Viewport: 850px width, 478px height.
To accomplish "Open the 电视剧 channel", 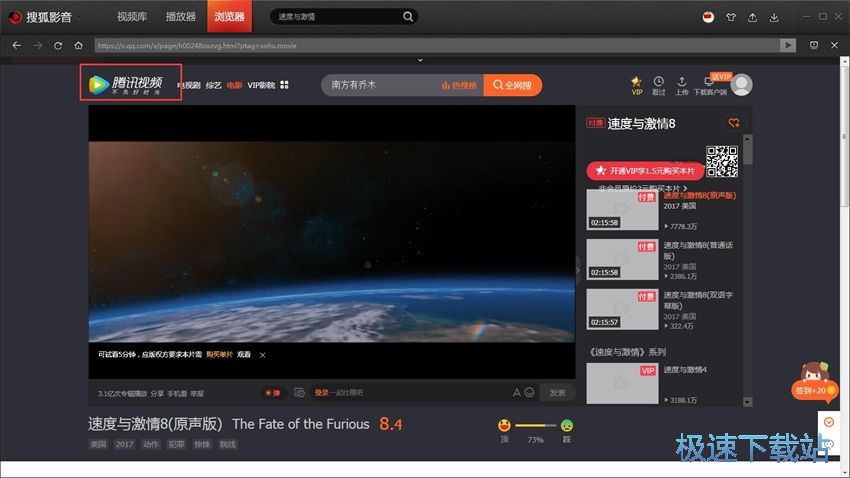I will (189, 85).
